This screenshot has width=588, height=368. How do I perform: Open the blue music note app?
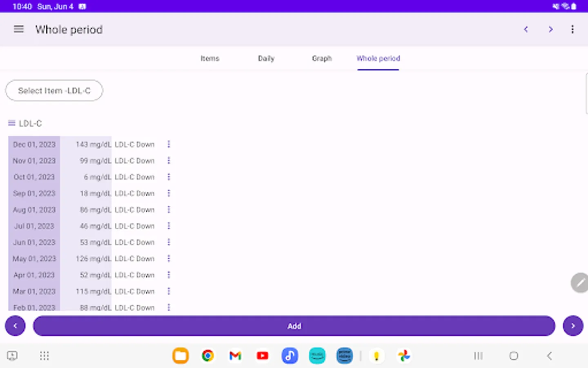(290, 356)
